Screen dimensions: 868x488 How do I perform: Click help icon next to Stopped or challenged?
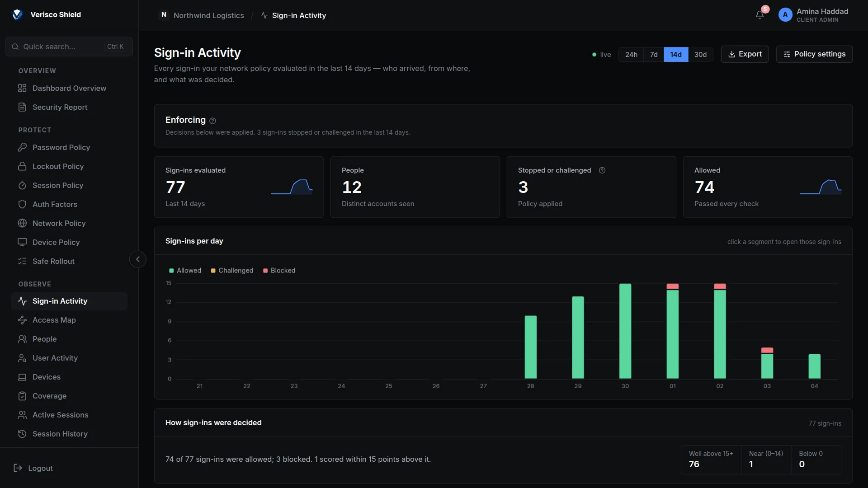coord(602,170)
